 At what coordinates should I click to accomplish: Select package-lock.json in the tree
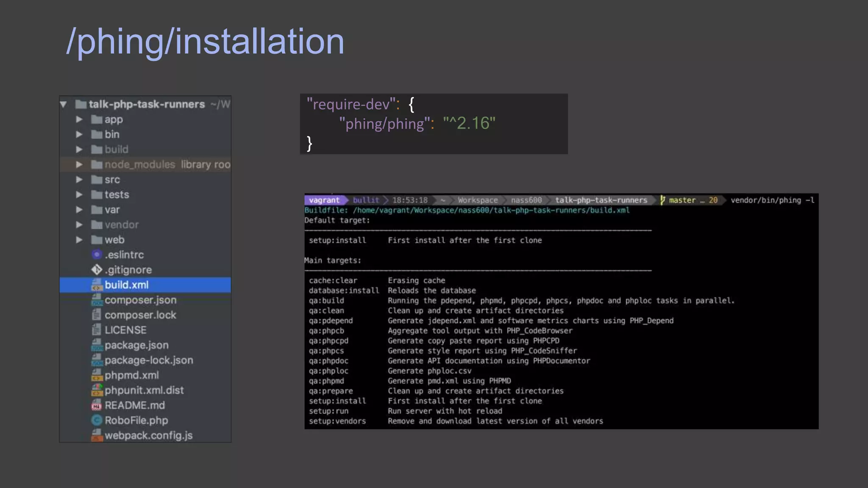pos(149,360)
